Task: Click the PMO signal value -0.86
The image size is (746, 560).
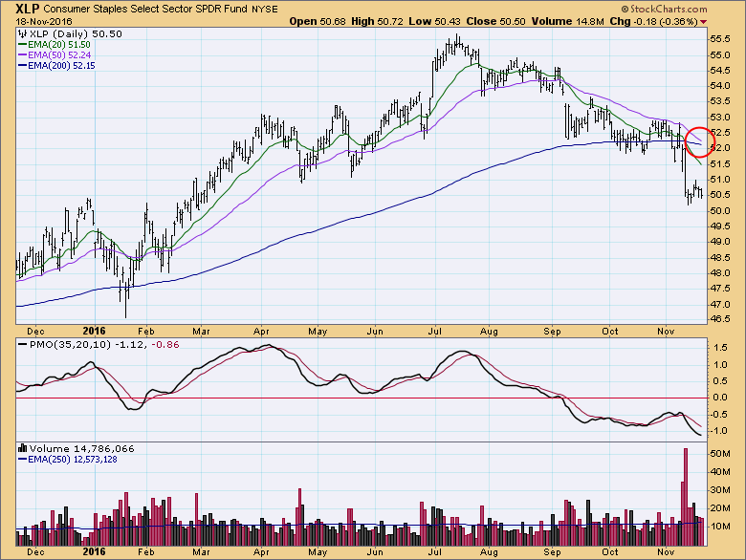Action: click(x=165, y=344)
